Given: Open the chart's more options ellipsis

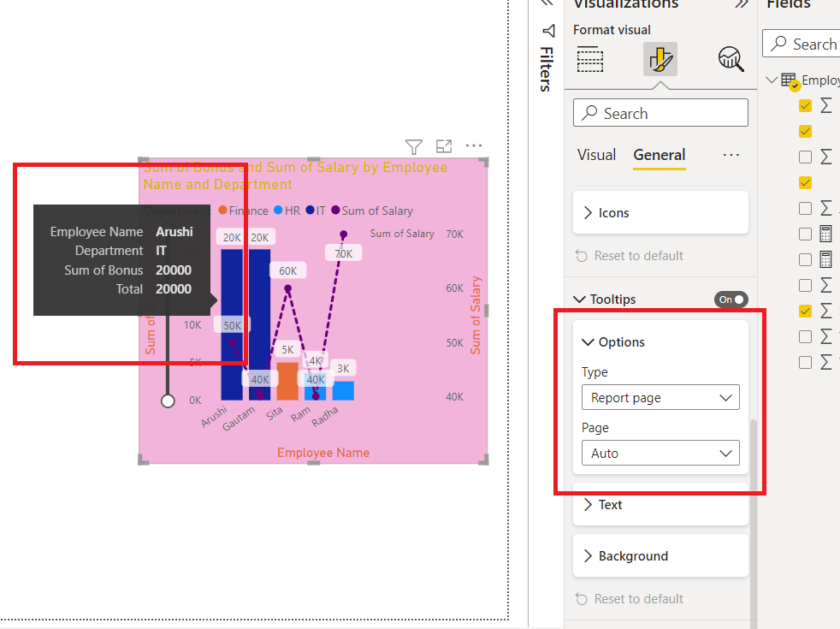Looking at the screenshot, I should point(474,146).
